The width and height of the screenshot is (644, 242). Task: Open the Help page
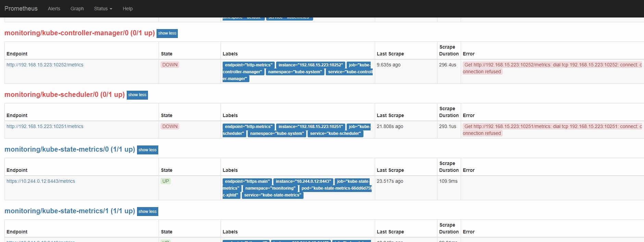(127, 9)
